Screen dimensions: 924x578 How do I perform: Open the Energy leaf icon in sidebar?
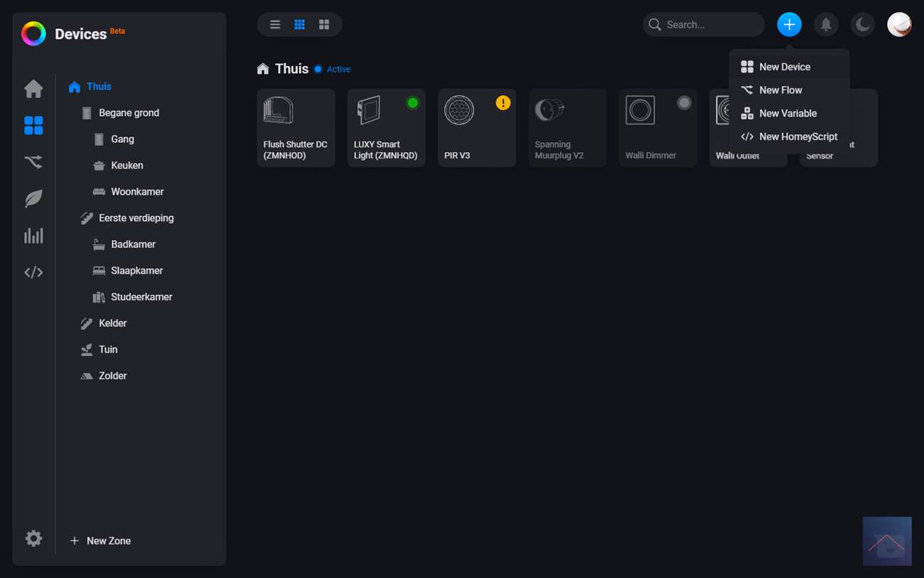tap(33, 199)
